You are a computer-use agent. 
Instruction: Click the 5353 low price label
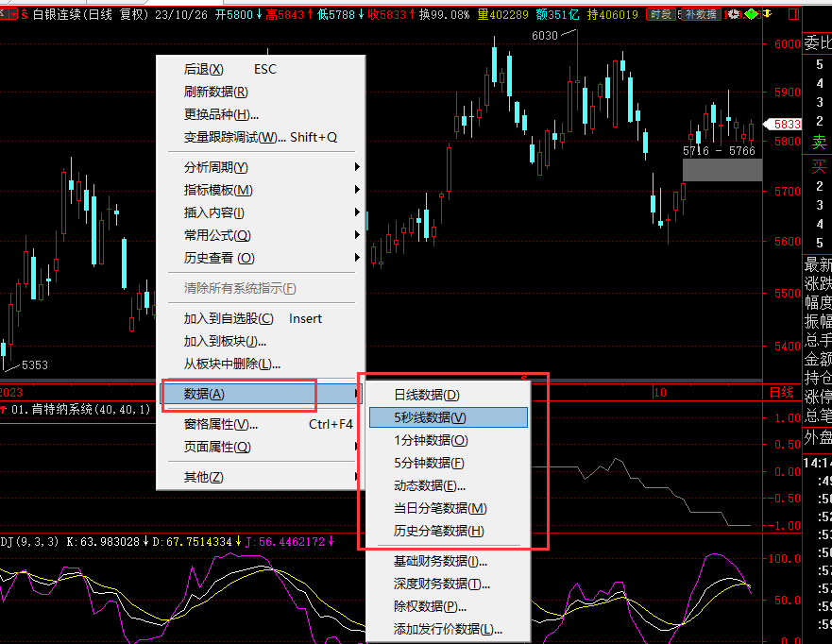35,365
